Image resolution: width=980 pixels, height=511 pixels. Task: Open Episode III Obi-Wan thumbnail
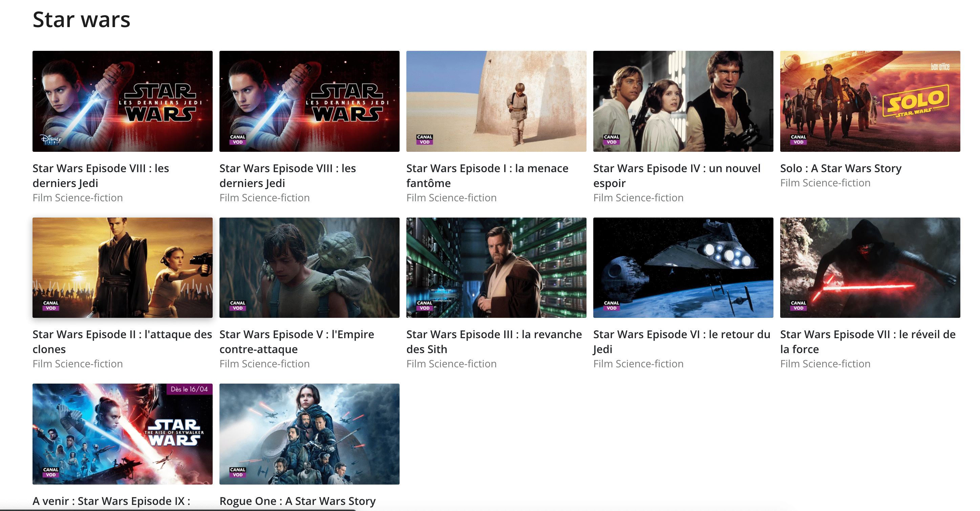496,267
